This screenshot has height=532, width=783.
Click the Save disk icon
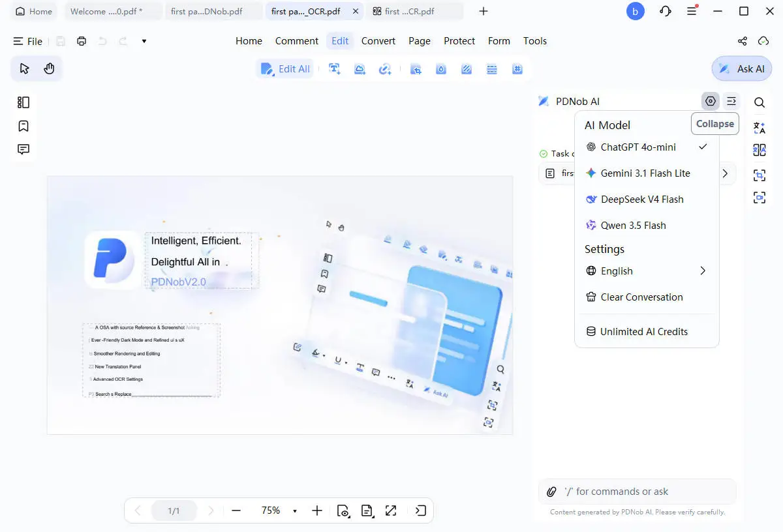coord(61,41)
